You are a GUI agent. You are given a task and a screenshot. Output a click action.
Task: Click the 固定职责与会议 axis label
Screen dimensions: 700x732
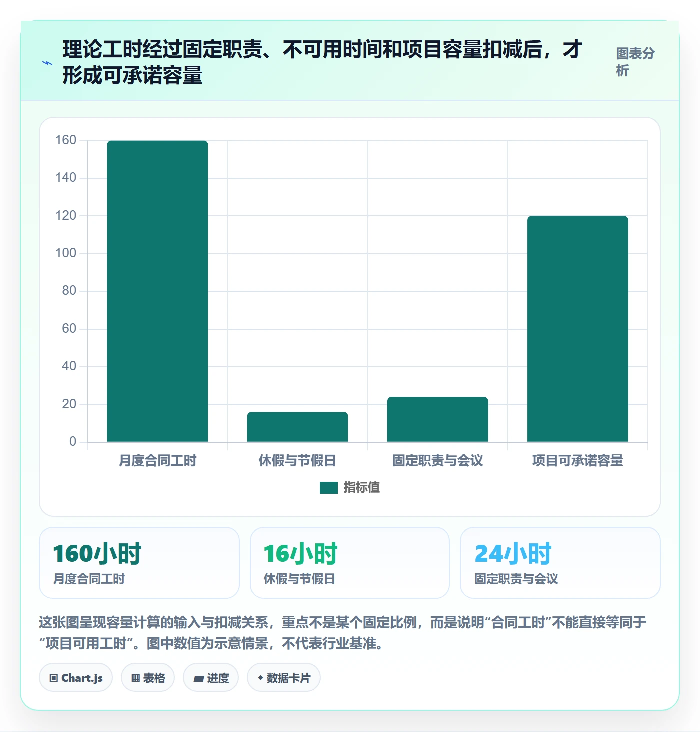[x=437, y=461]
